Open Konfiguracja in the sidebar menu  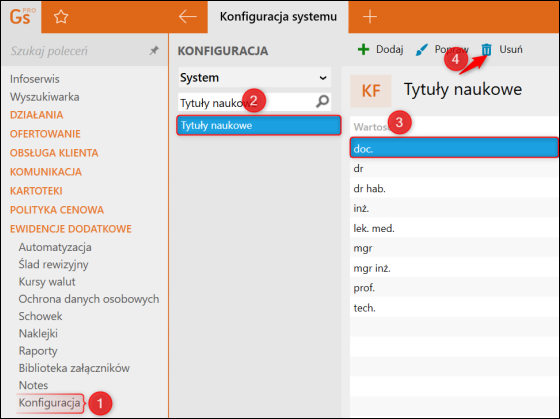[x=49, y=403]
